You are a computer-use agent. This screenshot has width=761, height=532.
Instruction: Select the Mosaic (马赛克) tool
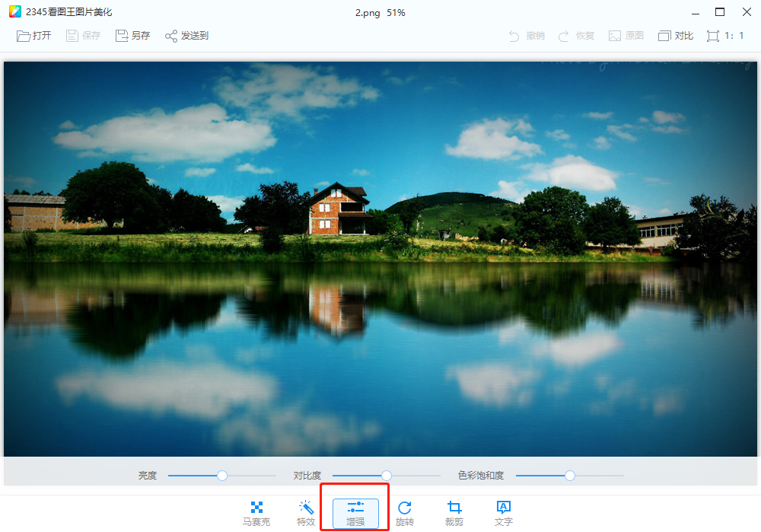point(256,514)
